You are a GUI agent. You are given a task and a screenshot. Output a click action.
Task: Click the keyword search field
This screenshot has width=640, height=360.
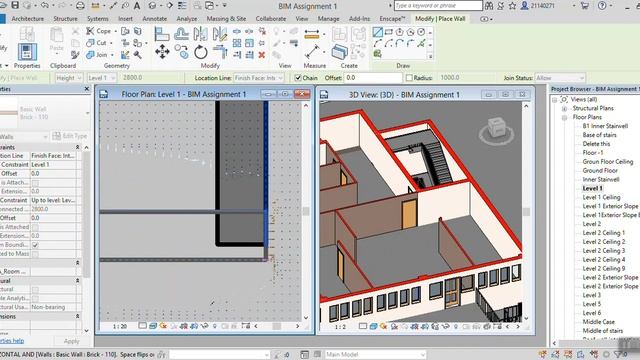click(x=438, y=6)
